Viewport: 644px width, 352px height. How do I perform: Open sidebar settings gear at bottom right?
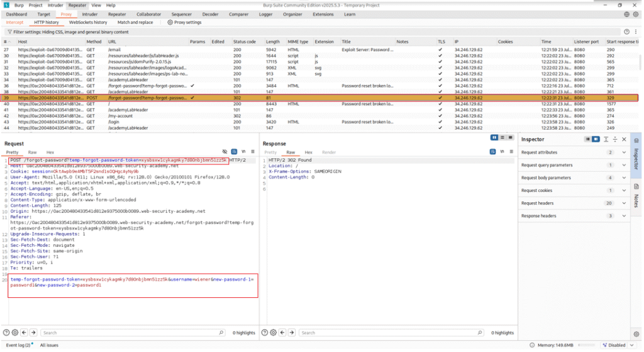[x=636, y=334]
